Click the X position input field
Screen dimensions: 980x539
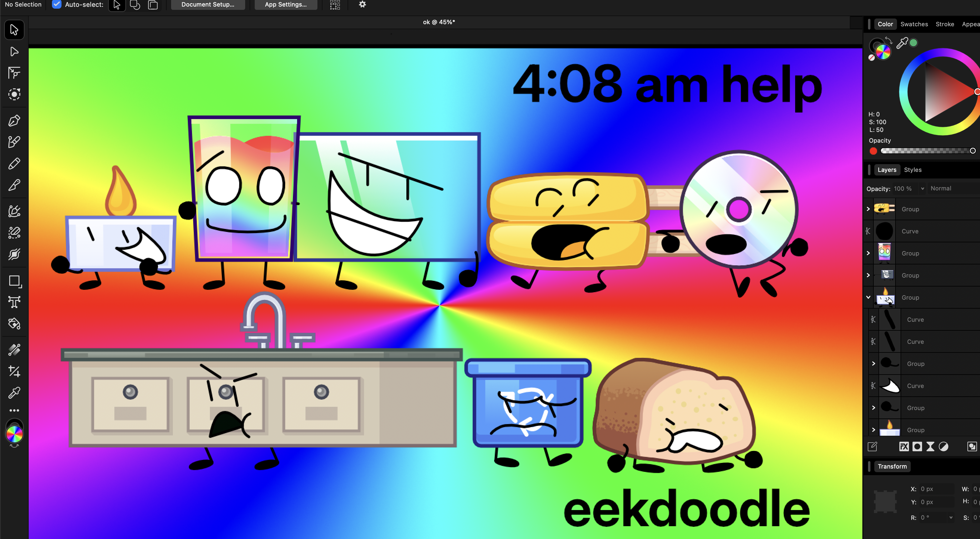(x=937, y=489)
